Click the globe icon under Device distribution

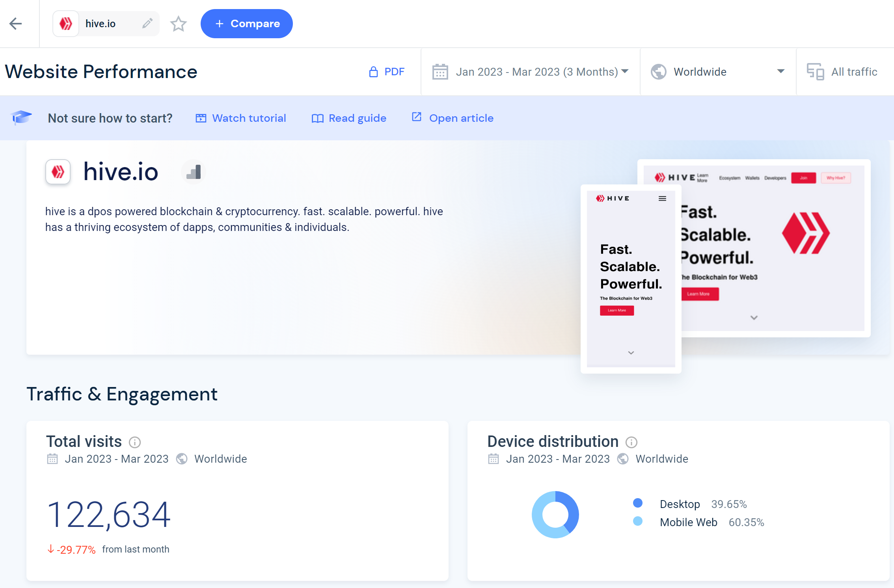pos(623,459)
